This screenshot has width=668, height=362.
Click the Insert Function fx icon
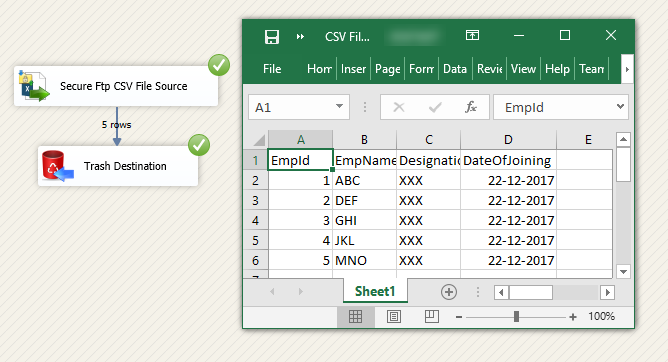click(471, 107)
